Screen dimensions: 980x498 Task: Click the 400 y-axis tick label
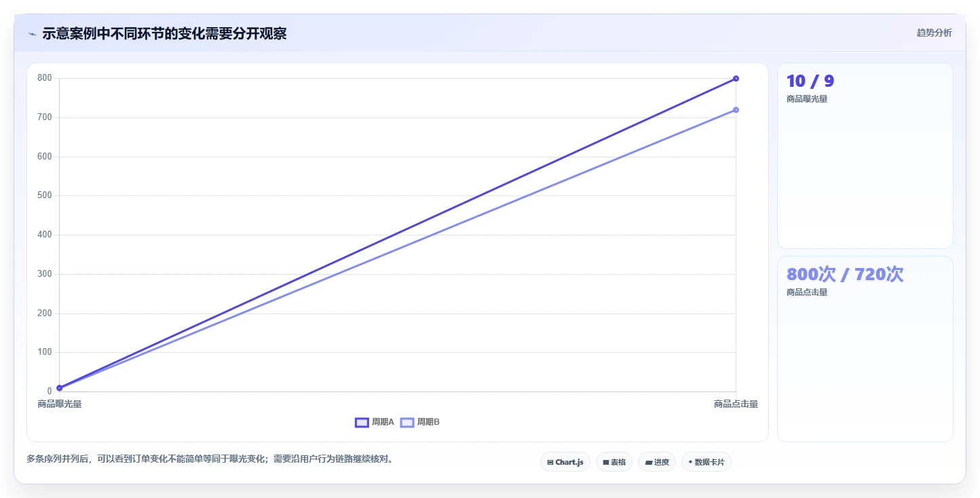click(x=45, y=235)
